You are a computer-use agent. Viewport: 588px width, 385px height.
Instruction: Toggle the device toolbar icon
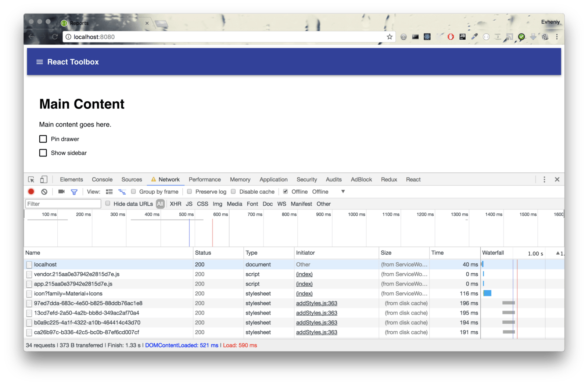[x=44, y=180]
